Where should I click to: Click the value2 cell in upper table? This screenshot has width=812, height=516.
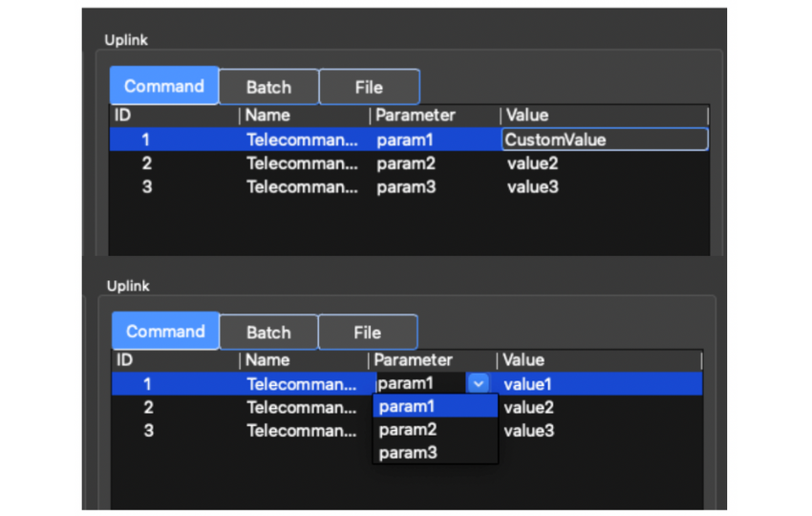point(533,163)
